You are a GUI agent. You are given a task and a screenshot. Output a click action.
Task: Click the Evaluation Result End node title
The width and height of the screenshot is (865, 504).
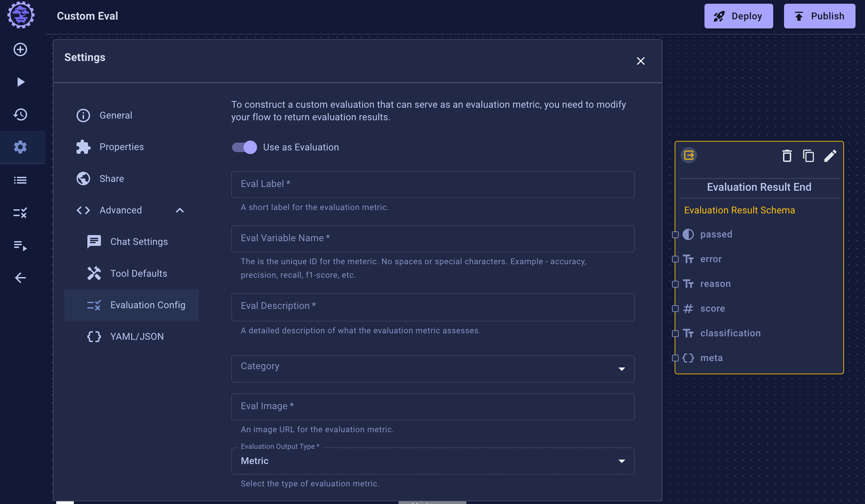click(x=759, y=187)
